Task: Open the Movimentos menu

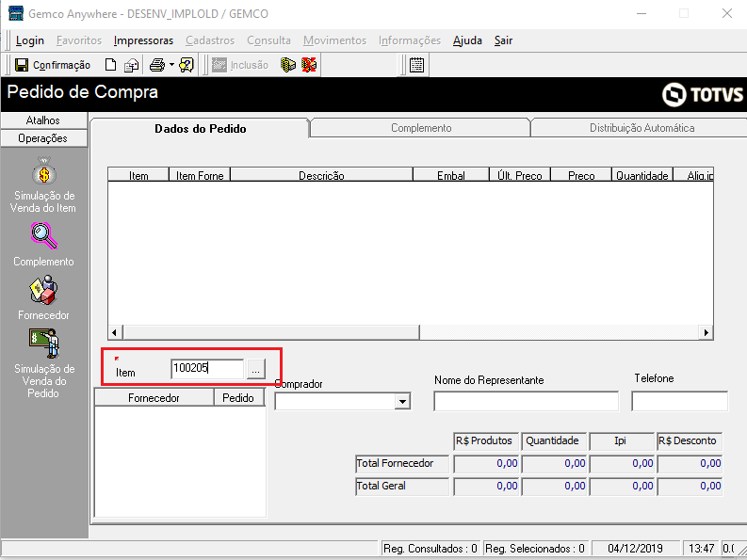Action: click(x=335, y=40)
